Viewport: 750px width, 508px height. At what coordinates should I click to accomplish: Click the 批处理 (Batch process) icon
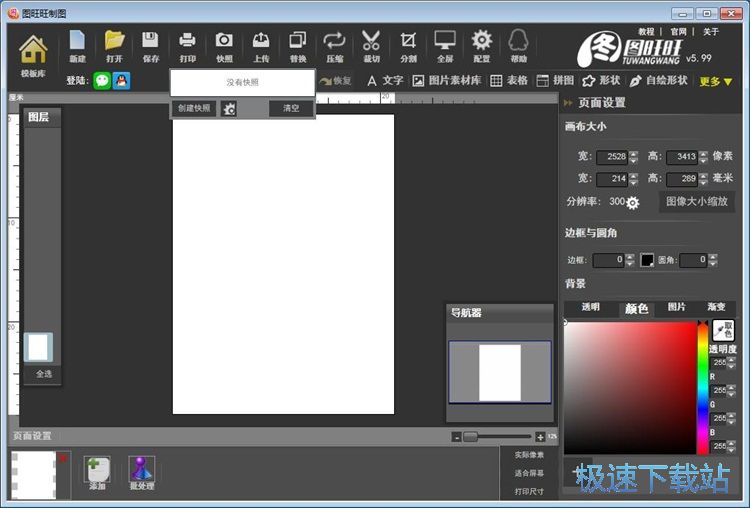[141, 472]
